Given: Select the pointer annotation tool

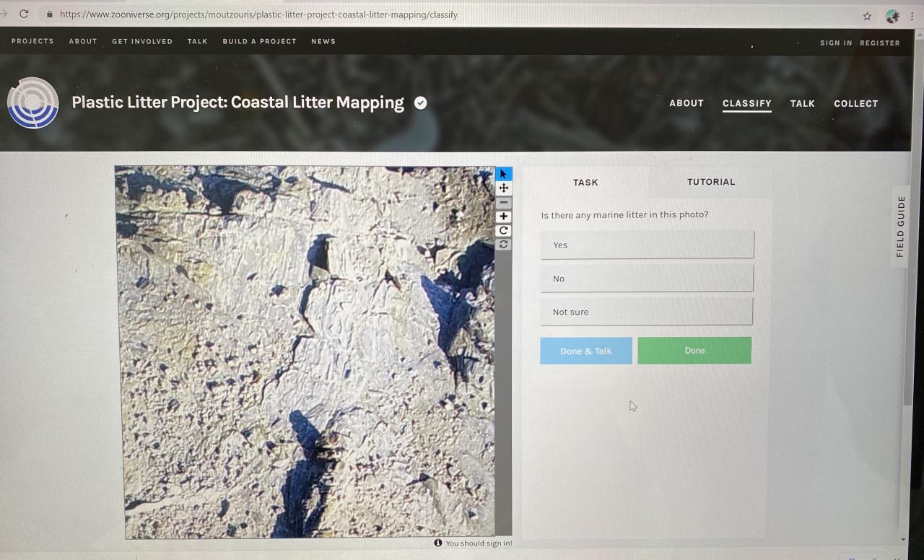Looking at the screenshot, I should coord(503,174).
